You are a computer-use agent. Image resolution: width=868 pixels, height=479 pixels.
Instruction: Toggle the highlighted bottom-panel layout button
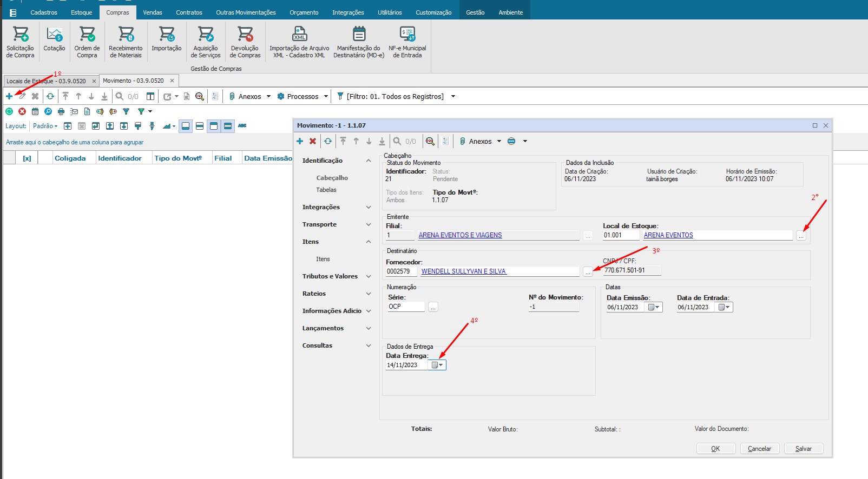pos(186,126)
